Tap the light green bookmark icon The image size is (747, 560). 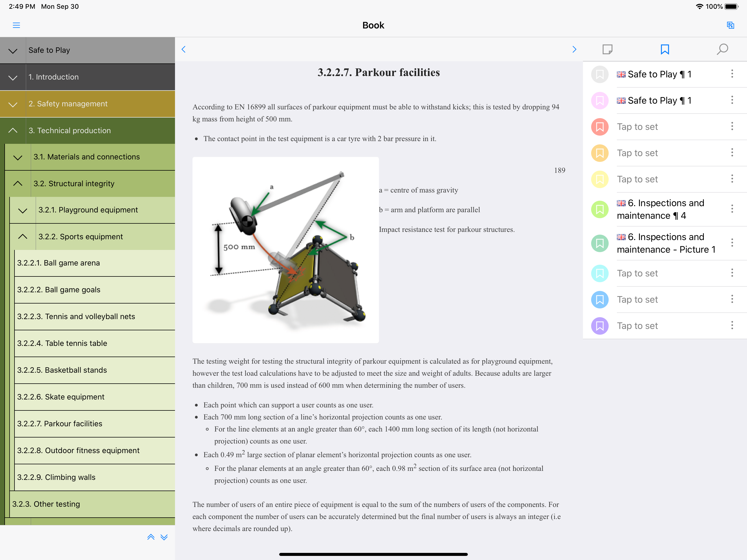600,209
